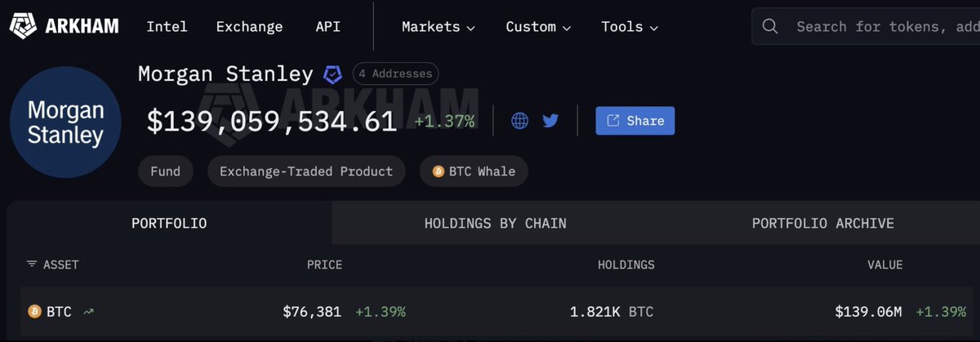Click the Morgan Stanley entity logo
980x342 pixels.
point(65,122)
